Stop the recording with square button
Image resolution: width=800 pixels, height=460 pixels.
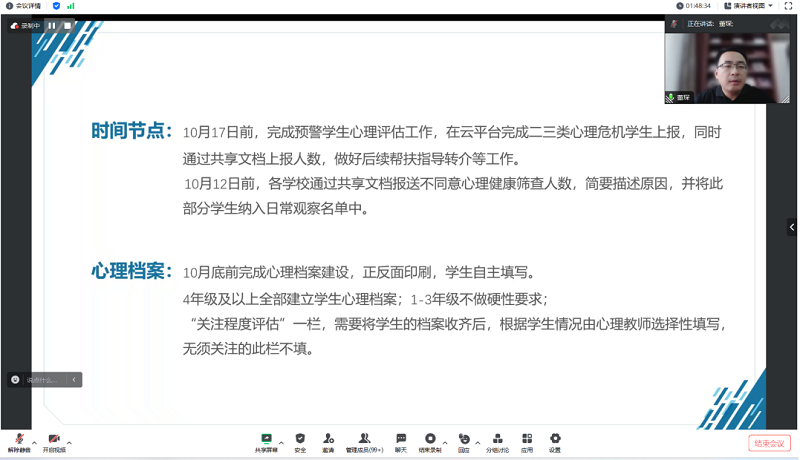click(x=67, y=25)
